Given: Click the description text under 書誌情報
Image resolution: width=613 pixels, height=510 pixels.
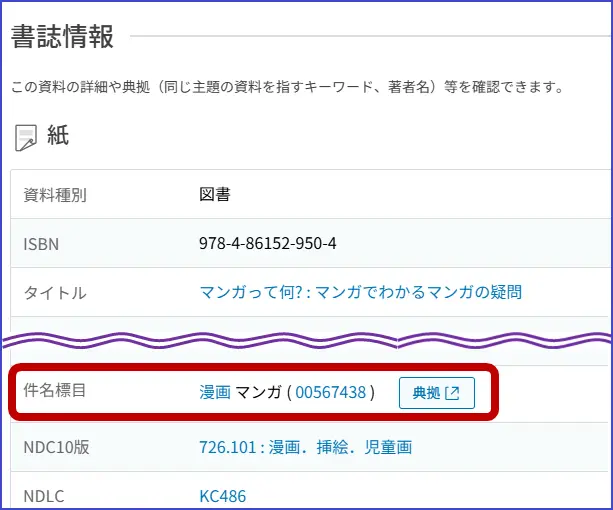Looking at the screenshot, I should (287, 87).
